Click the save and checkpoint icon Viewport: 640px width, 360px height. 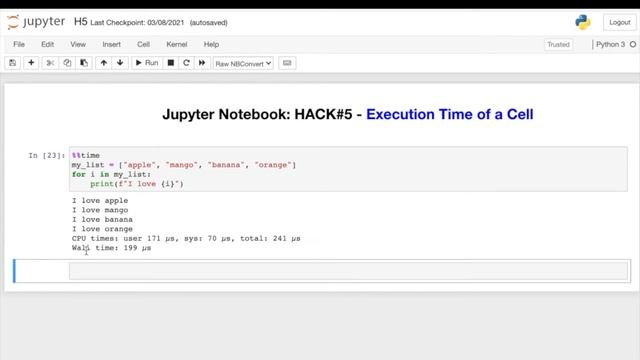coord(13,63)
